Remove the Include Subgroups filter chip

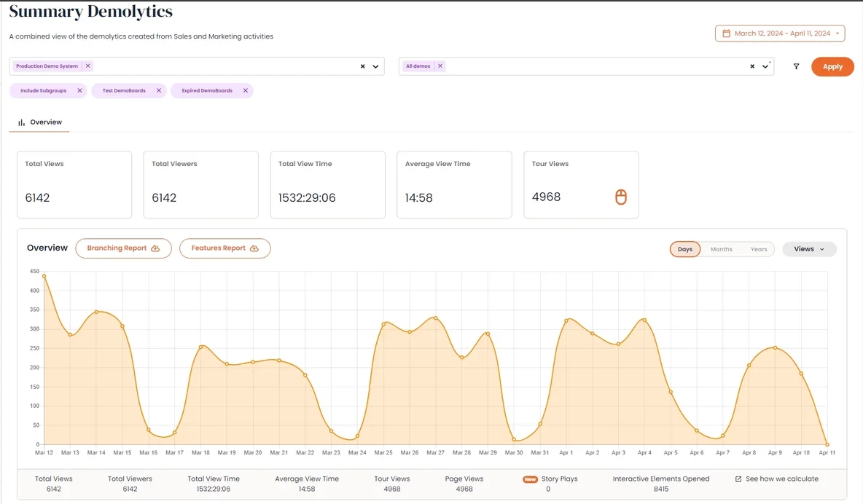tap(79, 91)
